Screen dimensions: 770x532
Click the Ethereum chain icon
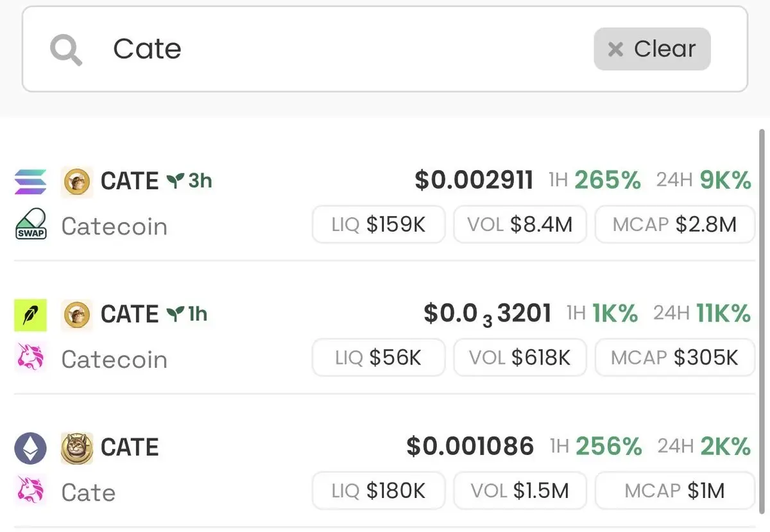tap(30, 447)
